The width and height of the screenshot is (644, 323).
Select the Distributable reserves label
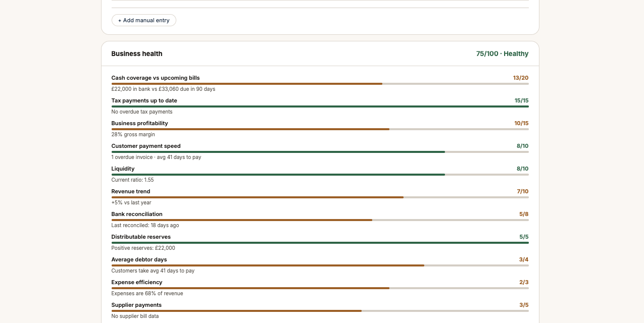coord(141,237)
